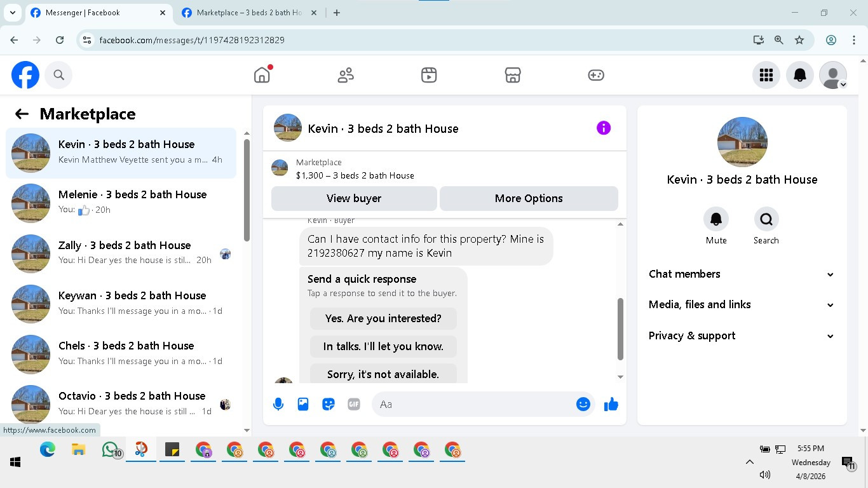Viewport: 868px width, 488px height.
Task: Open the Windows Start menu
Action: click(15, 462)
